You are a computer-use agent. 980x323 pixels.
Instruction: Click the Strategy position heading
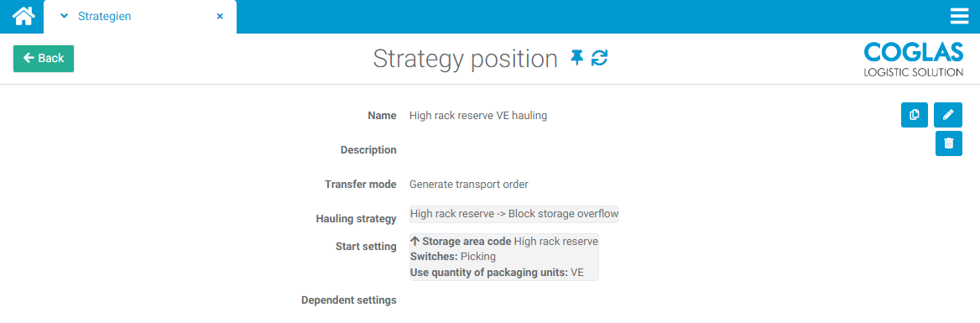(x=465, y=59)
